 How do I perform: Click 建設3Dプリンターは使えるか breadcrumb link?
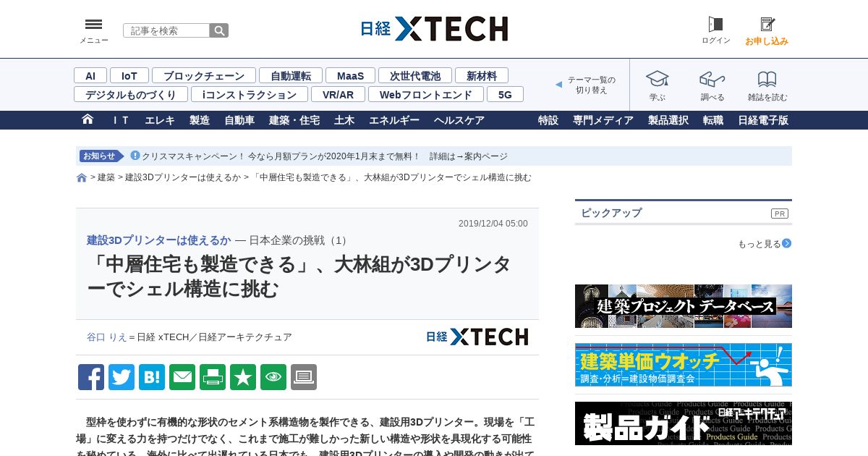[x=183, y=177]
